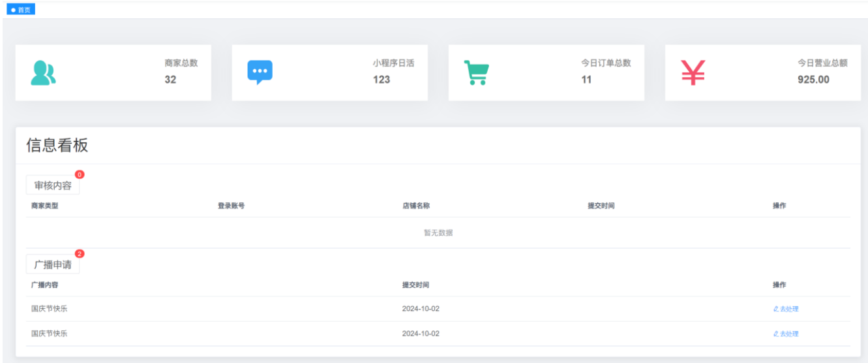The width and height of the screenshot is (868, 363).
Task: Click the shopping cart icon on 今日订单总数 card
Action: pos(476,73)
